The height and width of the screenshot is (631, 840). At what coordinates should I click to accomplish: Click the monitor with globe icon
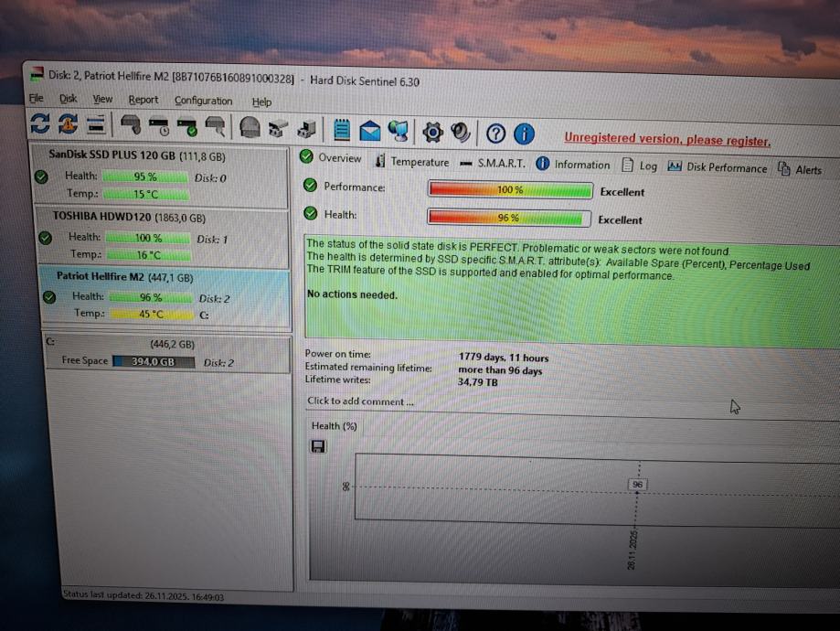pyautogui.click(x=398, y=132)
